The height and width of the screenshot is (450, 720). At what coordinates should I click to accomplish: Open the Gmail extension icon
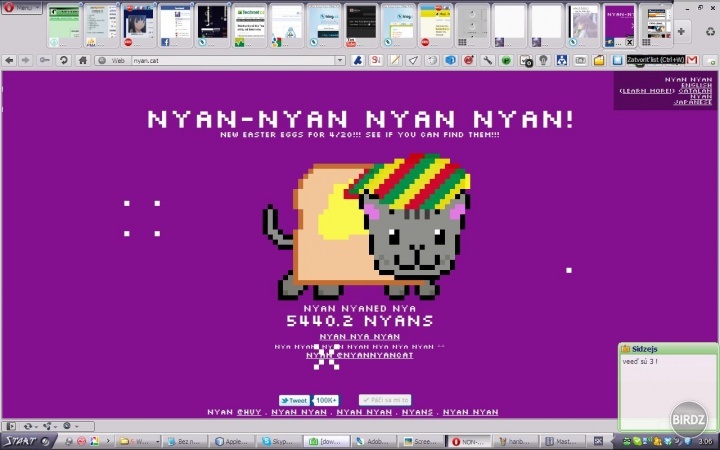(x=692, y=60)
